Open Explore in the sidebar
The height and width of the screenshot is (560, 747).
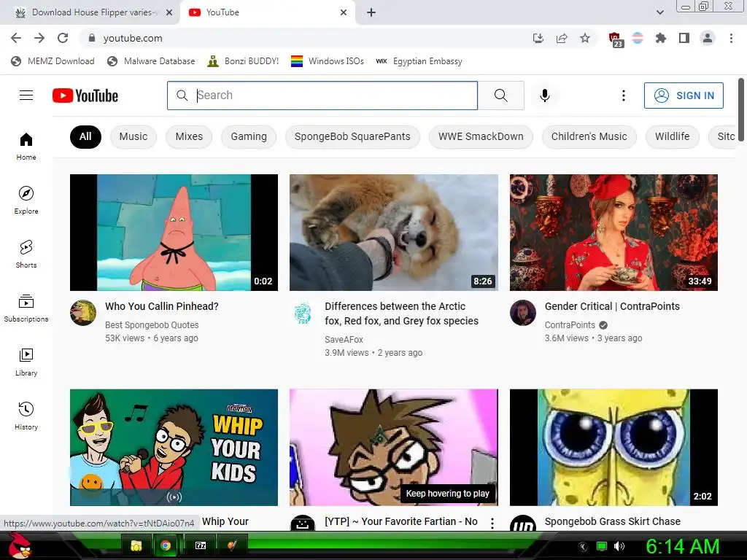click(26, 200)
